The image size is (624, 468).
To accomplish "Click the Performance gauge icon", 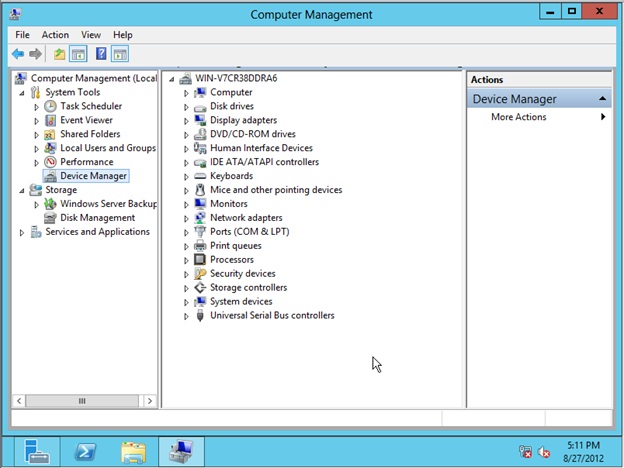I will click(x=50, y=162).
